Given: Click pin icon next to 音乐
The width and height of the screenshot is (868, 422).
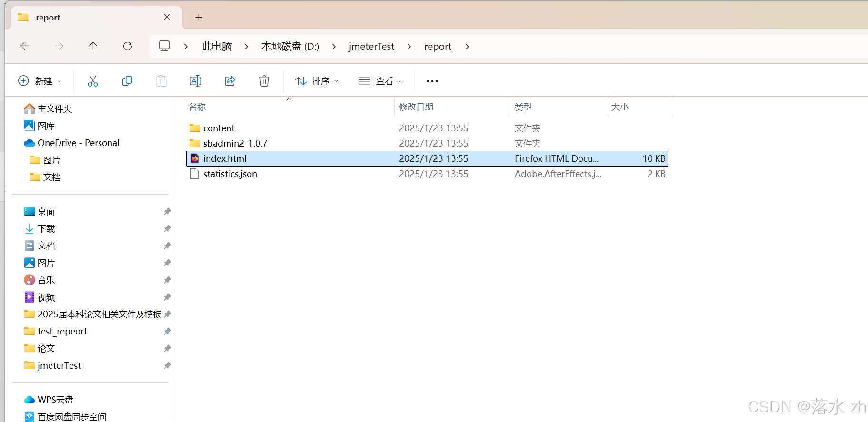Looking at the screenshot, I should click(x=167, y=280).
